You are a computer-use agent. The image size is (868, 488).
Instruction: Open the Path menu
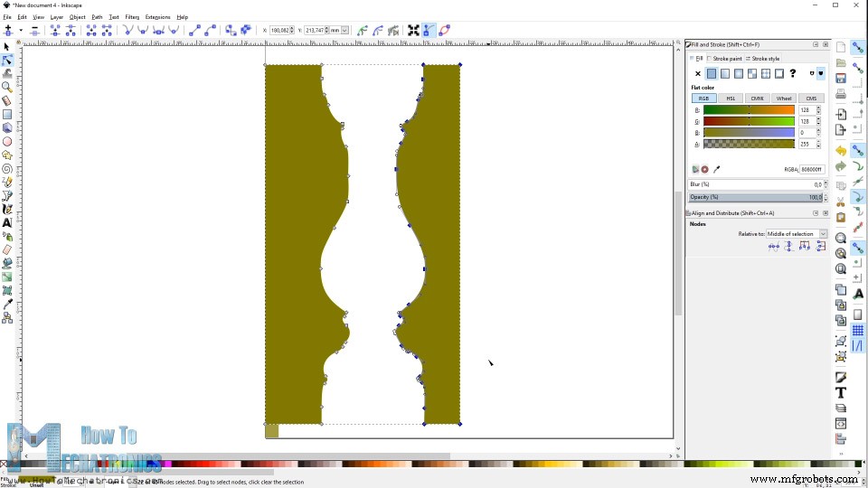pos(97,17)
